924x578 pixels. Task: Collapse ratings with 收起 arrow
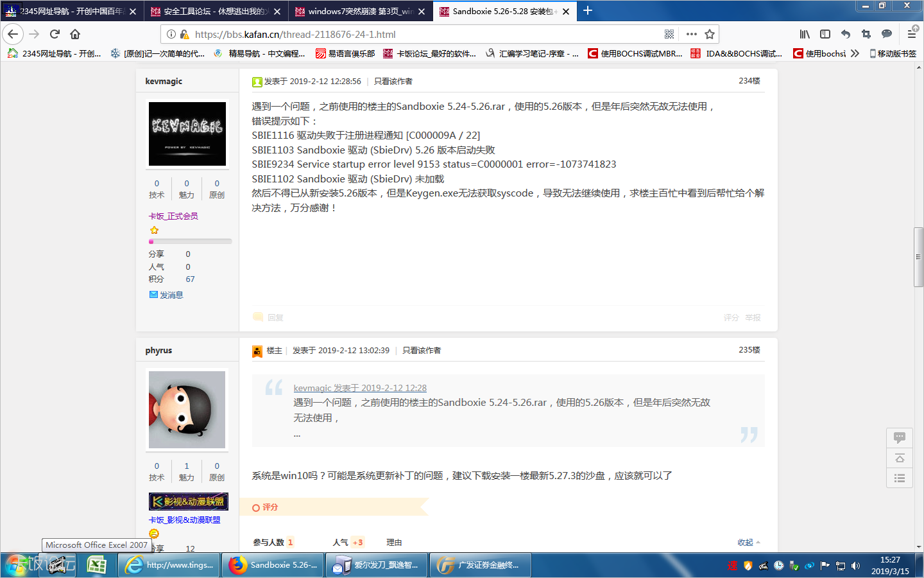coord(749,542)
